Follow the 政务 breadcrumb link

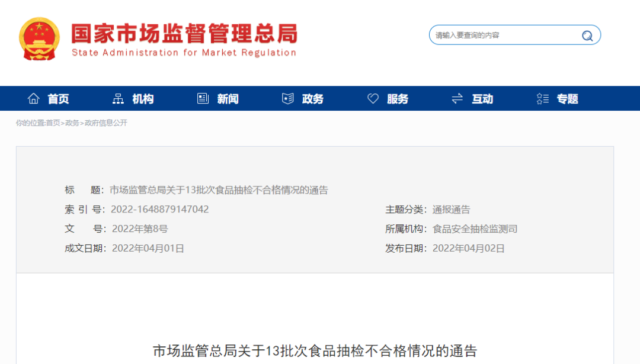point(72,123)
